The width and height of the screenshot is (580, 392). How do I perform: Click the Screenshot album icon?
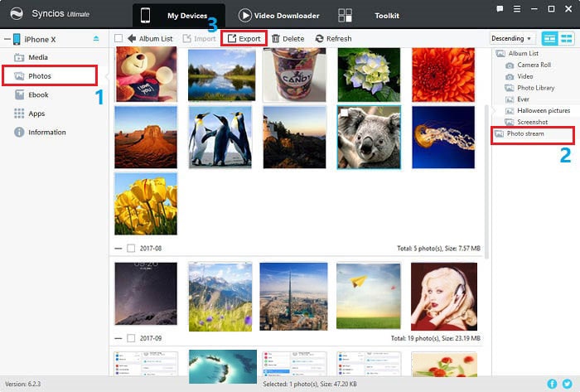point(510,122)
